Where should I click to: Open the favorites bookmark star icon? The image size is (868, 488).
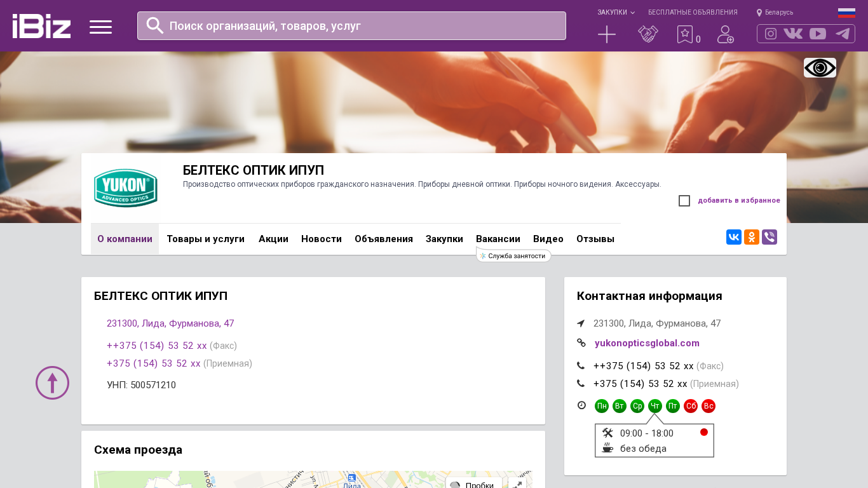684,34
